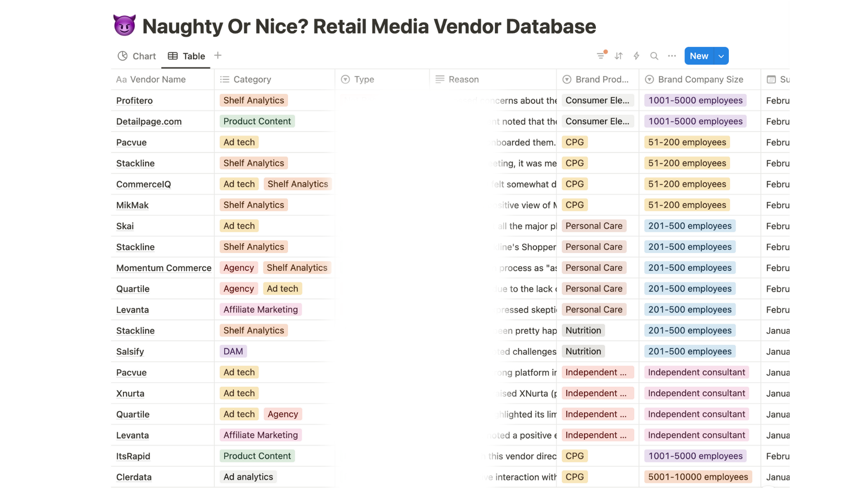Image resolution: width=868 pixels, height=488 pixels.
Task: Open more options via ellipsis icon
Action: pyautogui.click(x=671, y=56)
